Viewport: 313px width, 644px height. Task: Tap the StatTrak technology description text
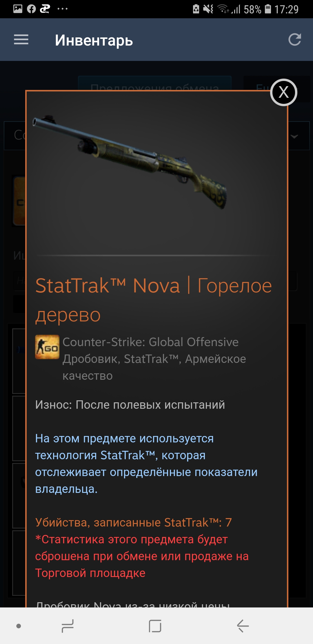pyautogui.click(x=146, y=464)
